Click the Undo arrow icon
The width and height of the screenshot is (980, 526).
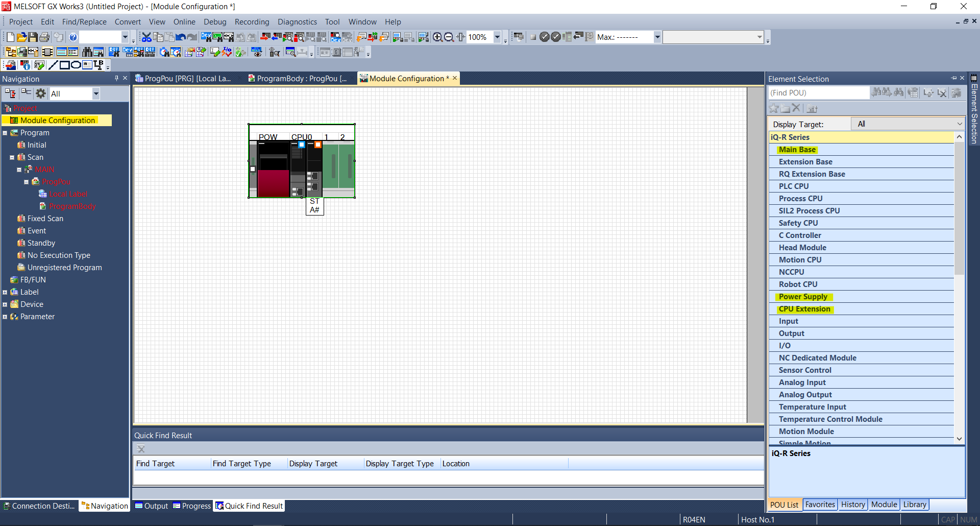click(181, 37)
